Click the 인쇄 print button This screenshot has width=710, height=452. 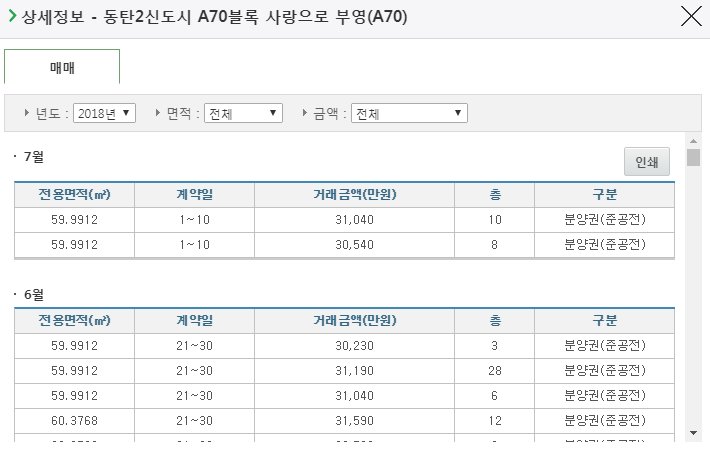647,162
